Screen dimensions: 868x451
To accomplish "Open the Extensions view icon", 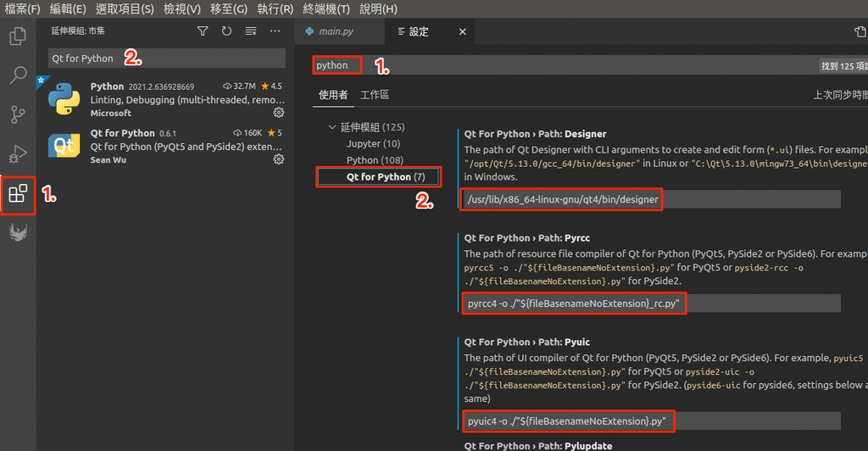I will pyautogui.click(x=18, y=193).
